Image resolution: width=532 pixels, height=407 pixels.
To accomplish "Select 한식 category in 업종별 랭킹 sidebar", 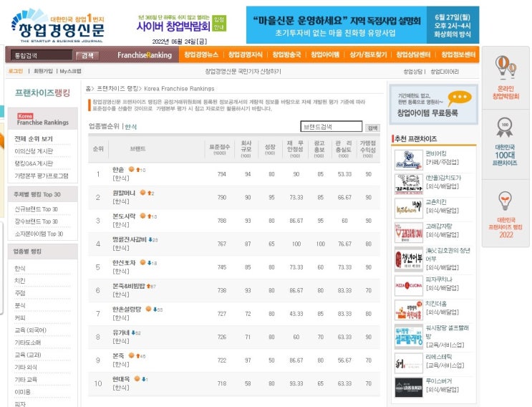I will point(20,268).
